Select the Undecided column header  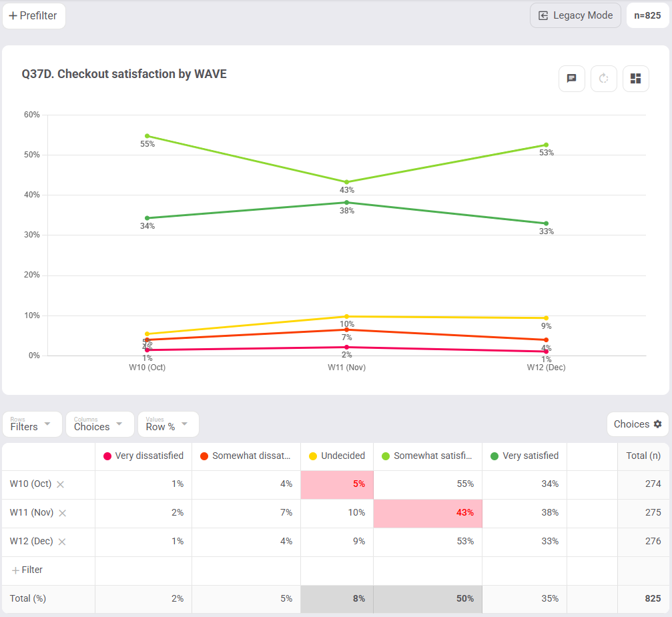[x=337, y=456]
